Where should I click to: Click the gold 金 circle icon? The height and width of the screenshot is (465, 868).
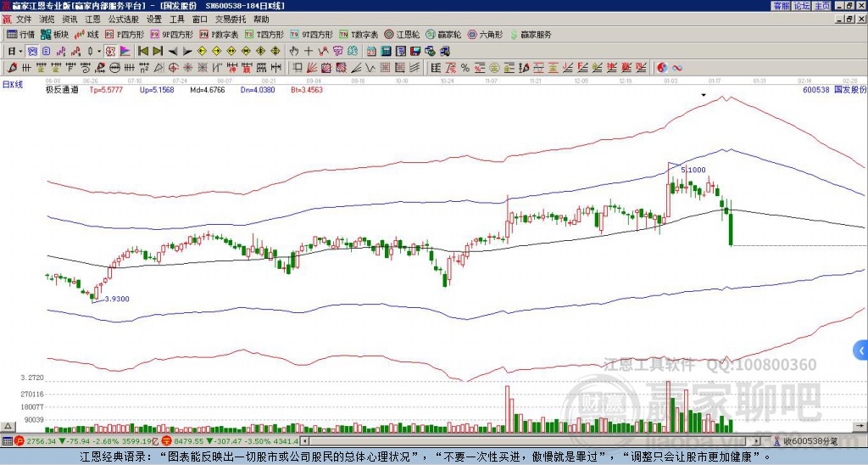pos(494,68)
